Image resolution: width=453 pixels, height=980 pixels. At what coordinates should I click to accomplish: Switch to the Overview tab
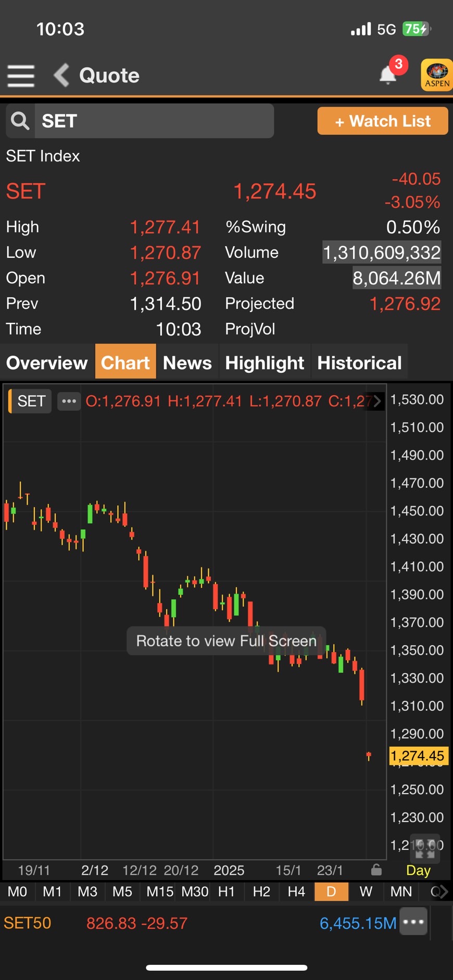click(x=47, y=362)
